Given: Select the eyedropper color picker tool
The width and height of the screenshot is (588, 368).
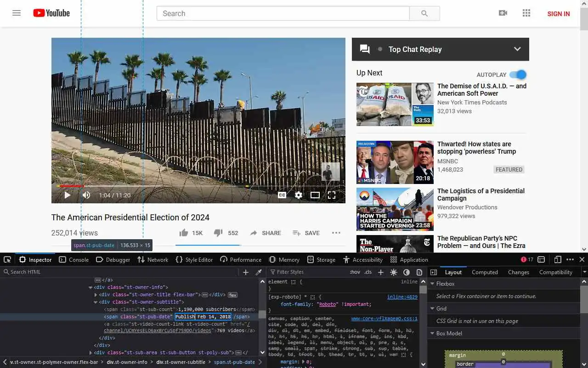Looking at the screenshot, I should tap(259, 272).
